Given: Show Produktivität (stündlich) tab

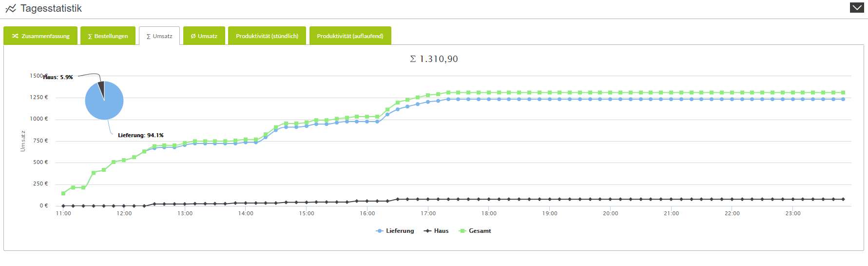Looking at the screenshot, I should [267, 36].
